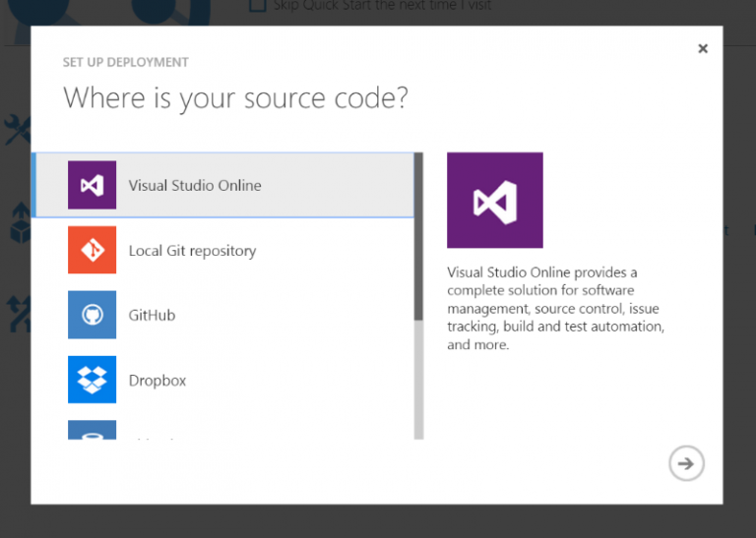756x538 pixels.
Task: Click the lower scrollbar track of source list
Action: 418,380
